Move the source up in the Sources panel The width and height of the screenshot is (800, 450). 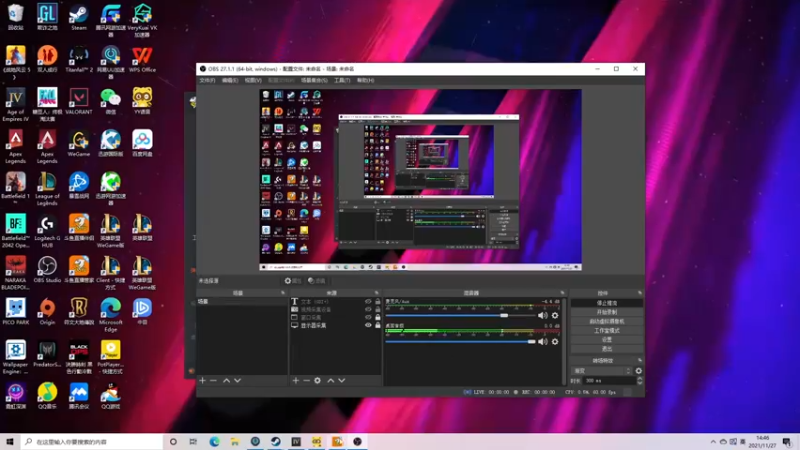[331, 381]
